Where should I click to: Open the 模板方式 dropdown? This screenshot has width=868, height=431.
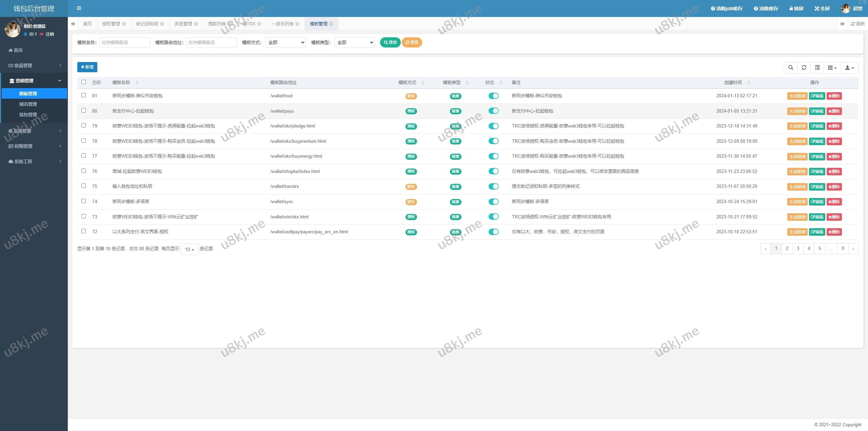tap(286, 42)
